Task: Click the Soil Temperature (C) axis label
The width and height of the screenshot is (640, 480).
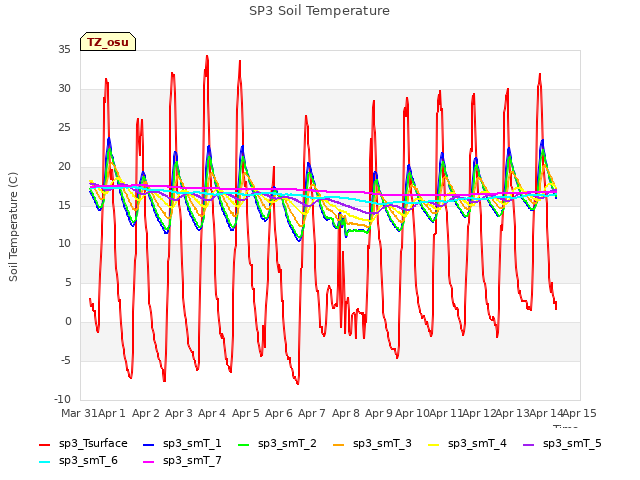Action: [x=13, y=227]
